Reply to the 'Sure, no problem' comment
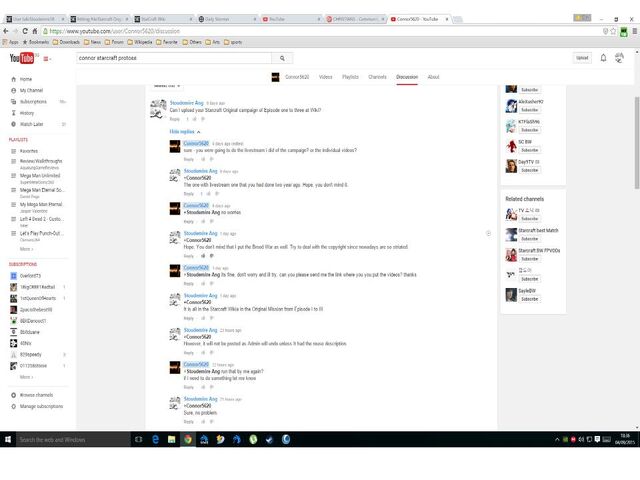 pos(189,422)
